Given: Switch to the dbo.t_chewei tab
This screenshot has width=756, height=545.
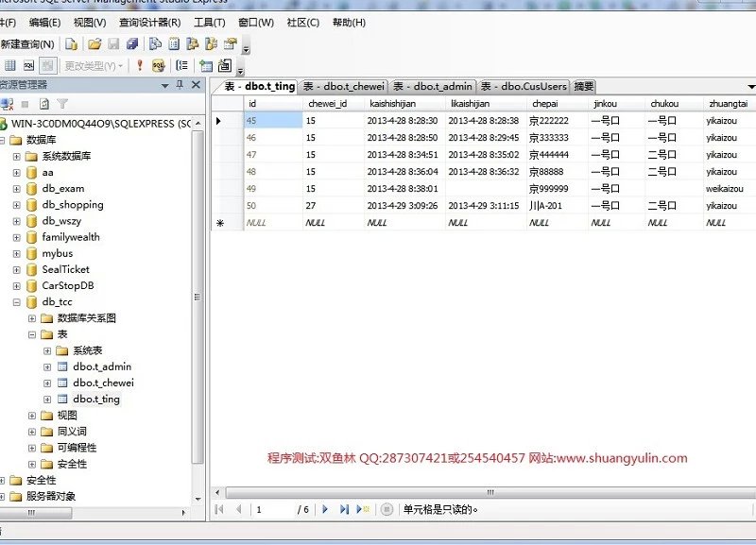Looking at the screenshot, I should [343, 87].
